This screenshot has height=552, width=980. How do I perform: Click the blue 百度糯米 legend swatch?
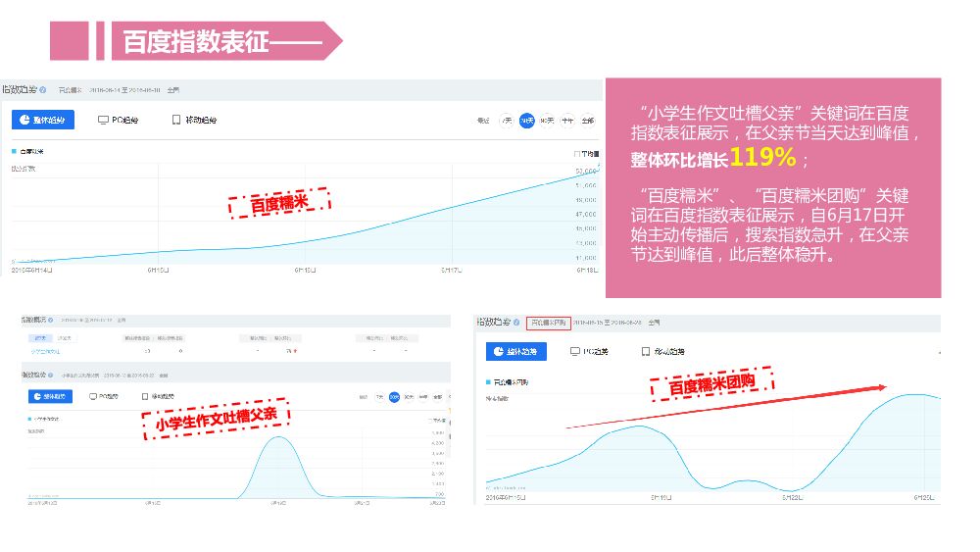14,151
